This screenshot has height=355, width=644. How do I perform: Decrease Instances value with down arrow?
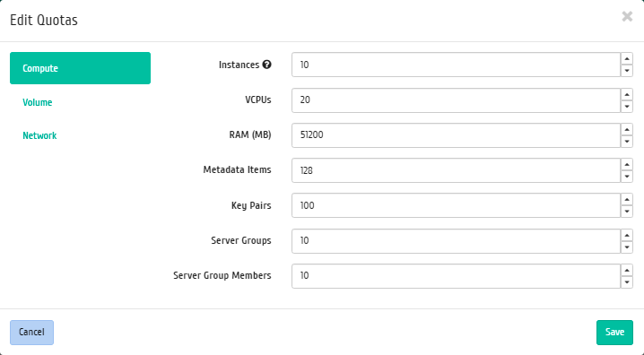pyautogui.click(x=627, y=71)
